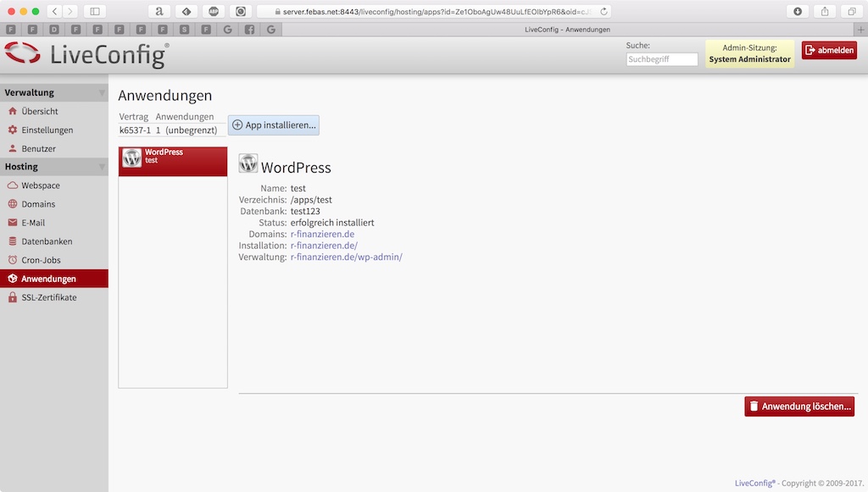Open the Adblock Plus (ABP) extension

coord(214,11)
